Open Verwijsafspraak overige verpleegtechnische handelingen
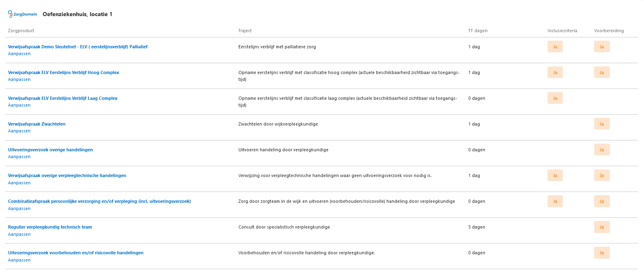 coord(67,175)
